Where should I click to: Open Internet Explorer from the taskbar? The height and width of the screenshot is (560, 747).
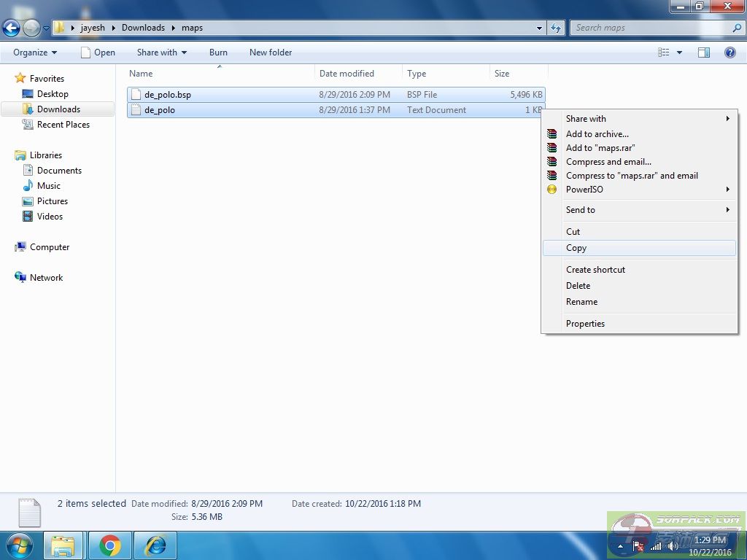click(x=155, y=545)
